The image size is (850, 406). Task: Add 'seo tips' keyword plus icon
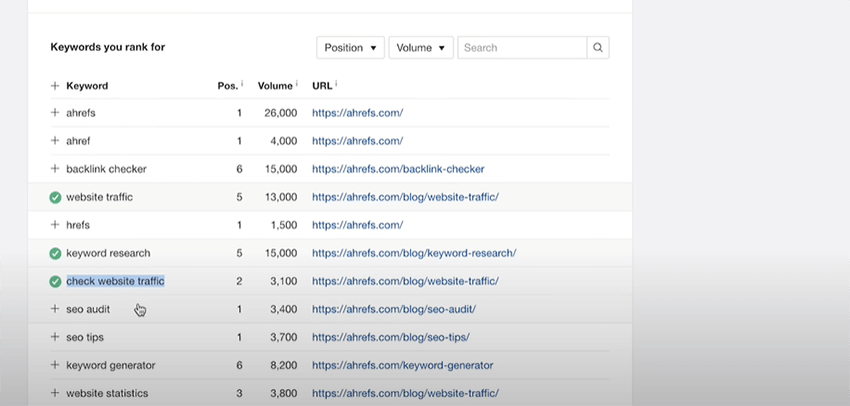(54, 337)
